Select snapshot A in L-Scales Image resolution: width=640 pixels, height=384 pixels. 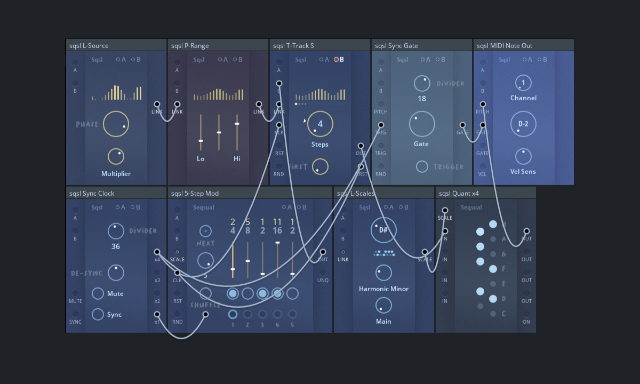(x=389, y=207)
